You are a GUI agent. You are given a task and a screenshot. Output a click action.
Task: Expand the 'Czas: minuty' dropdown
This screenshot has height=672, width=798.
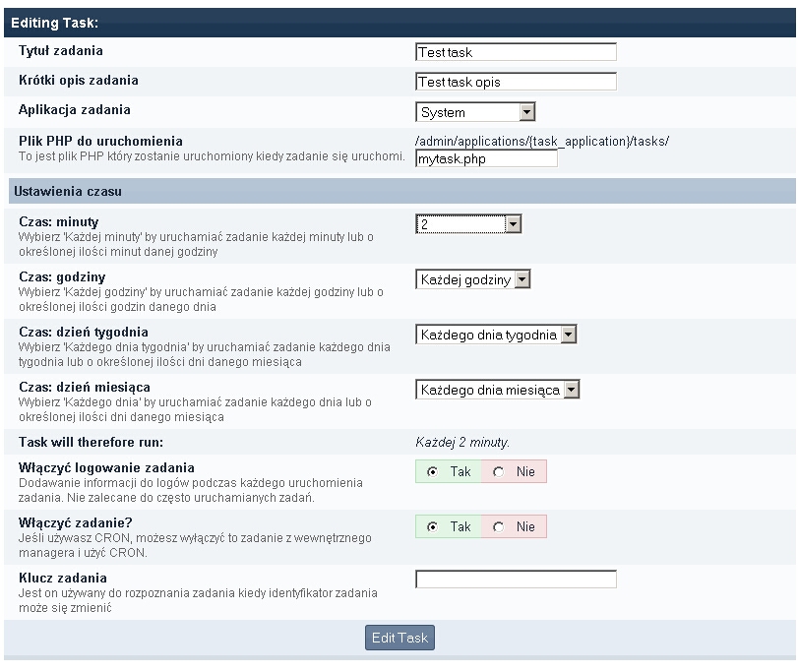(468, 225)
